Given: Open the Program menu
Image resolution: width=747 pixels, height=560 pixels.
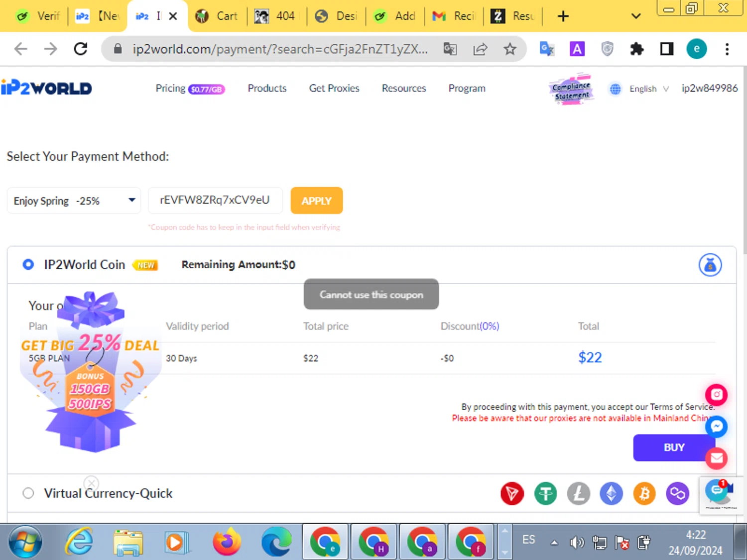Looking at the screenshot, I should tap(467, 88).
